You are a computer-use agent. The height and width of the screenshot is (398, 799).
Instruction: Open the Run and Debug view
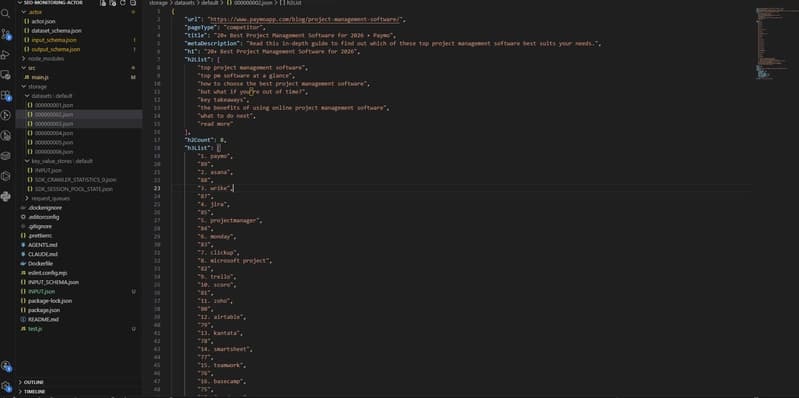6,54
